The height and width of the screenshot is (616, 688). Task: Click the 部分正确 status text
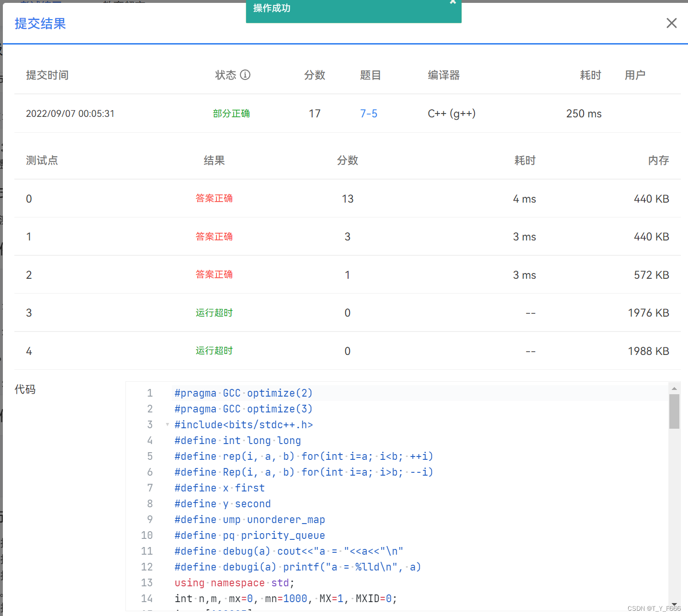pyautogui.click(x=231, y=114)
